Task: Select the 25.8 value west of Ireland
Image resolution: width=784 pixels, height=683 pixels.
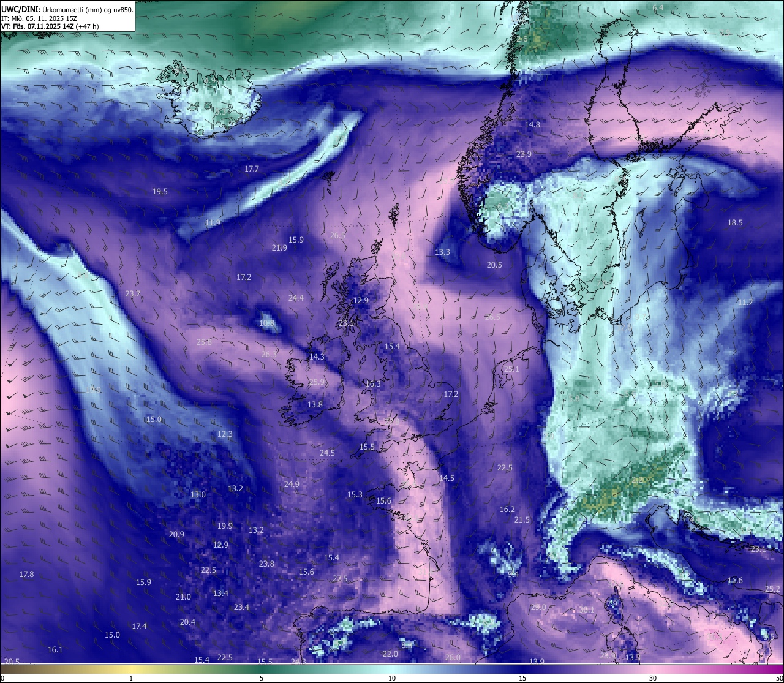Action: tap(204, 342)
